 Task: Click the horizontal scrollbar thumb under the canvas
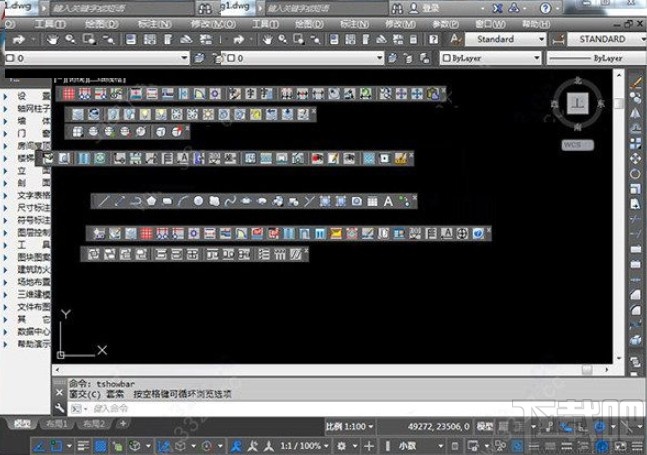tap(587, 370)
